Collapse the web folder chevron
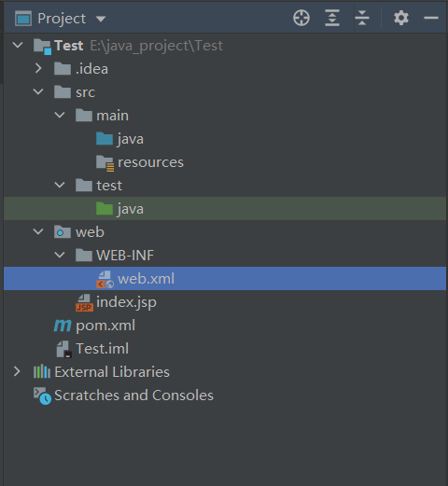 coord(38,231)
